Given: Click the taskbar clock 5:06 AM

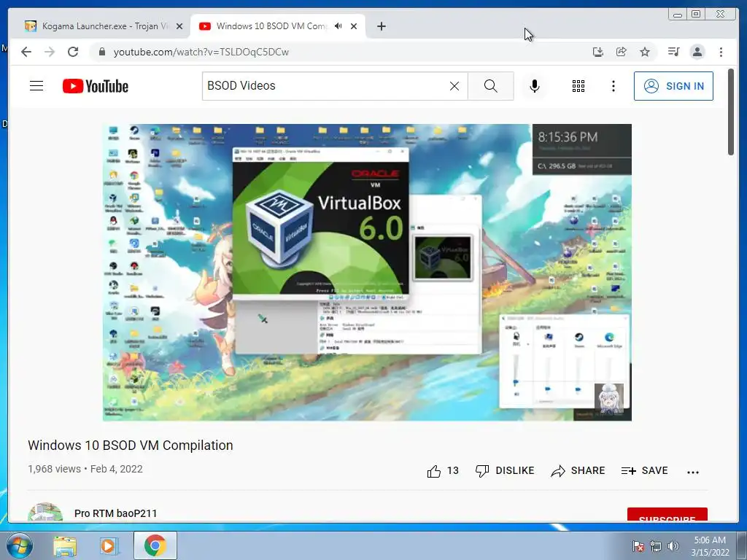Looking at the screenshot, I should [711, 546].
